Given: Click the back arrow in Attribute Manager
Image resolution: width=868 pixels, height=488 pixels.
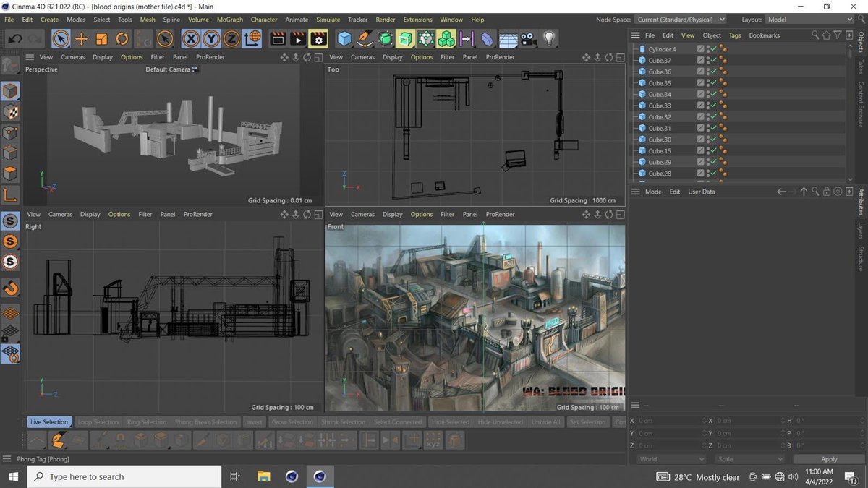Looking at the screenshot, I should (781, 192).
